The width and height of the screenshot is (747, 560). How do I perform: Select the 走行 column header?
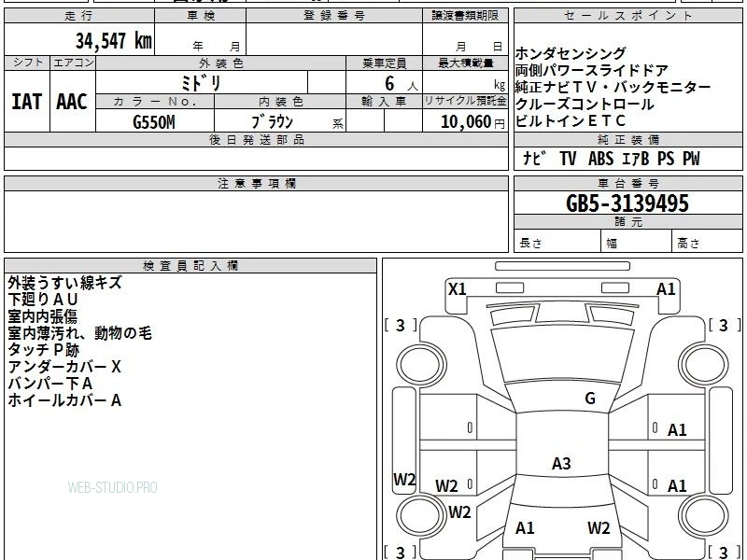(x=79, y=16)
